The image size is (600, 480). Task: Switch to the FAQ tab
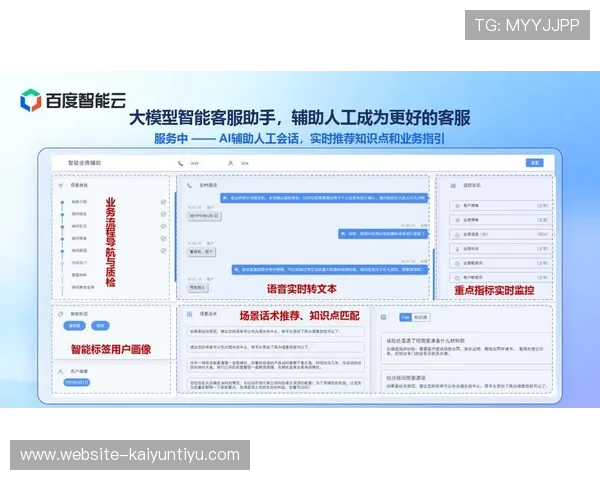[405, 317]
